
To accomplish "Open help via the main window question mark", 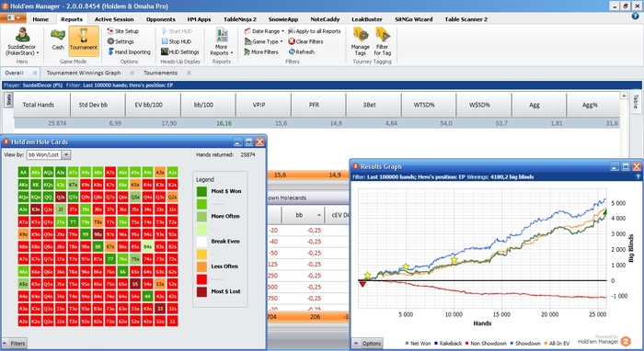I will pyautogui.click(x=636, y=17).
